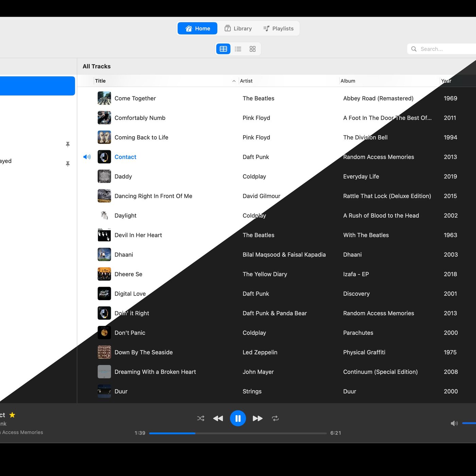Viewport: 476px width, 476px height.
Task: Click album The Division Bell
Action: [365, 137]
